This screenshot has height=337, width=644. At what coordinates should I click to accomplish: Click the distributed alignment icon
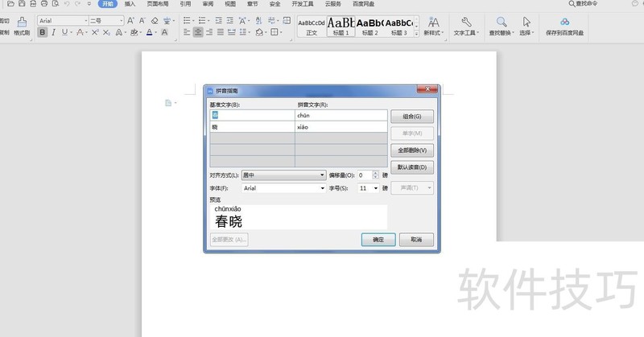click(232, 32)
